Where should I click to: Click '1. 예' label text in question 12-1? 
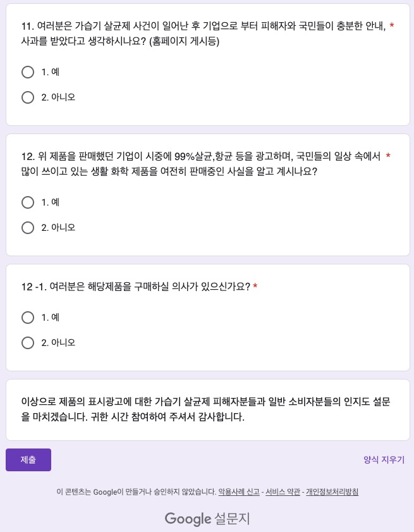click(x=51, y=318)
